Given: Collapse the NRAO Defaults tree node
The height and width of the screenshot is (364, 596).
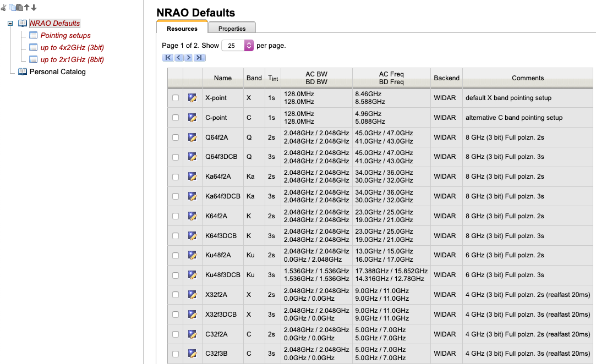Looking at the screenshot, I should pos(10,24).
